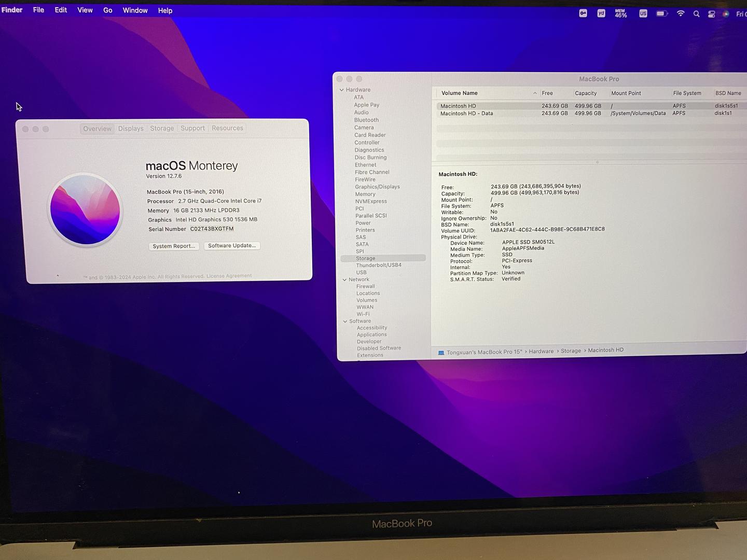This screenshot has height=560, width=747.
Task: Open Control Center from menu bar
Action: [711, 14]
